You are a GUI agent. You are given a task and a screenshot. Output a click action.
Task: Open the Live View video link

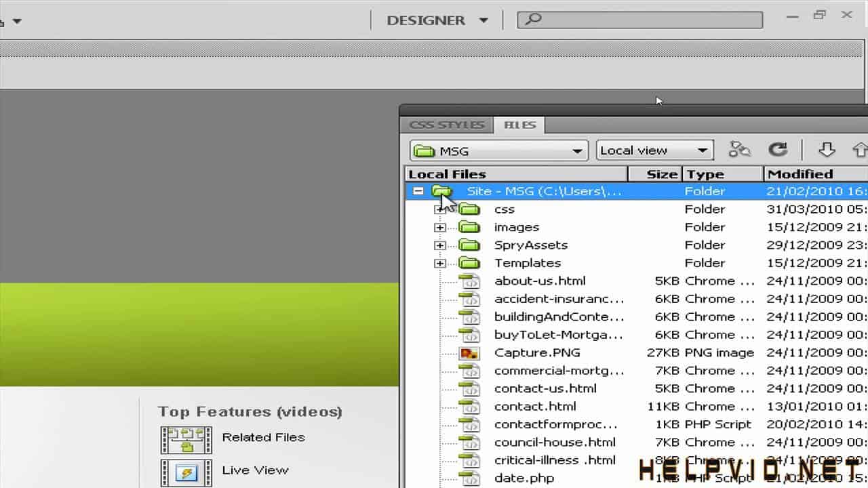click(x=255, y=470)
